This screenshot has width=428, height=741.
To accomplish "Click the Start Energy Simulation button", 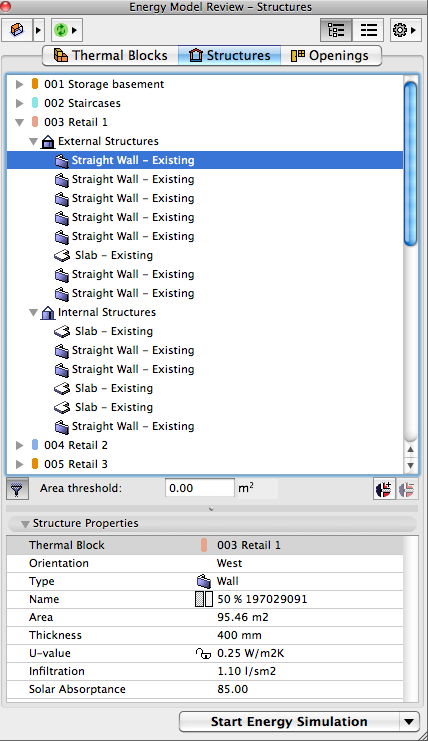I will click(x=289, y=722).
